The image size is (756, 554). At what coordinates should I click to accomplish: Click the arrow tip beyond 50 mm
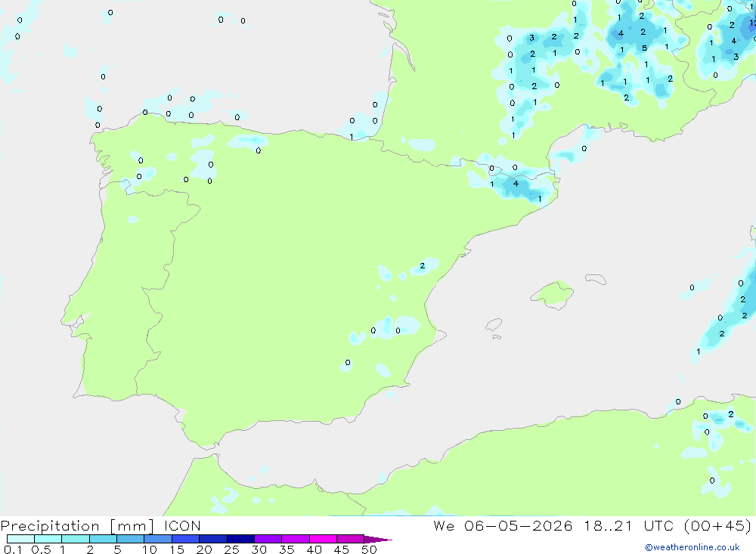pyautogui.click(x=379, y=539)
